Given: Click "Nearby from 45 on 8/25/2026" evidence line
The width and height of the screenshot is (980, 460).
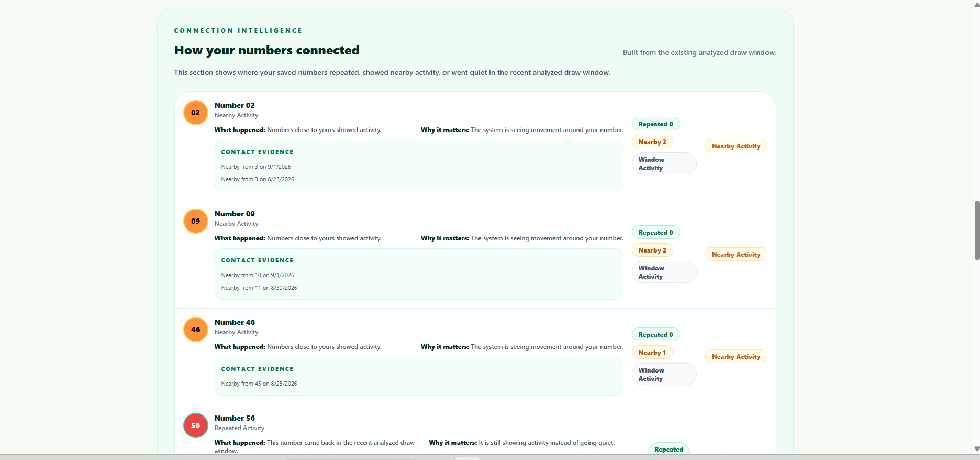Looking at the screenshot, I should [259, 384].
